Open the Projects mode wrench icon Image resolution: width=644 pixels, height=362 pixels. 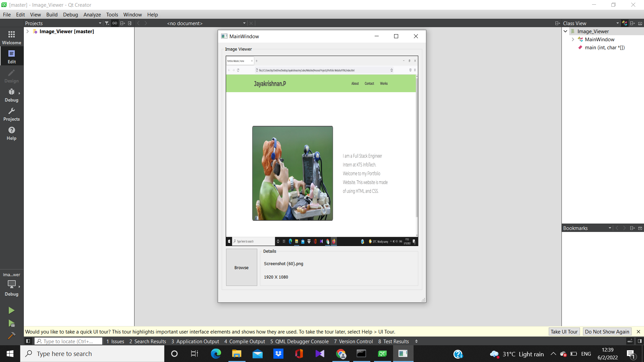click(x=12, y=114)
